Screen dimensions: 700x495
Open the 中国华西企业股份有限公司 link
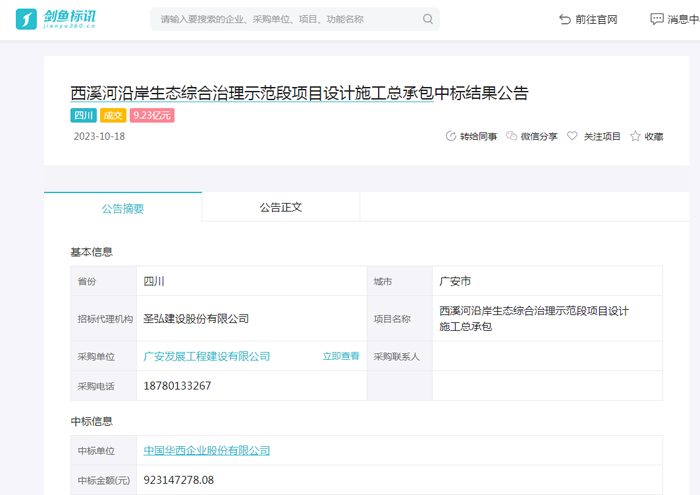click(x=207, y=450)
